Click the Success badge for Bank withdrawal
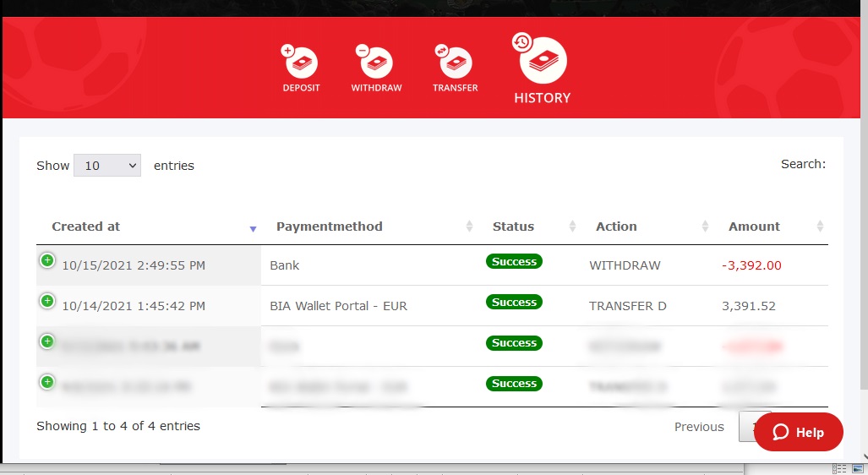 (514, 262)
